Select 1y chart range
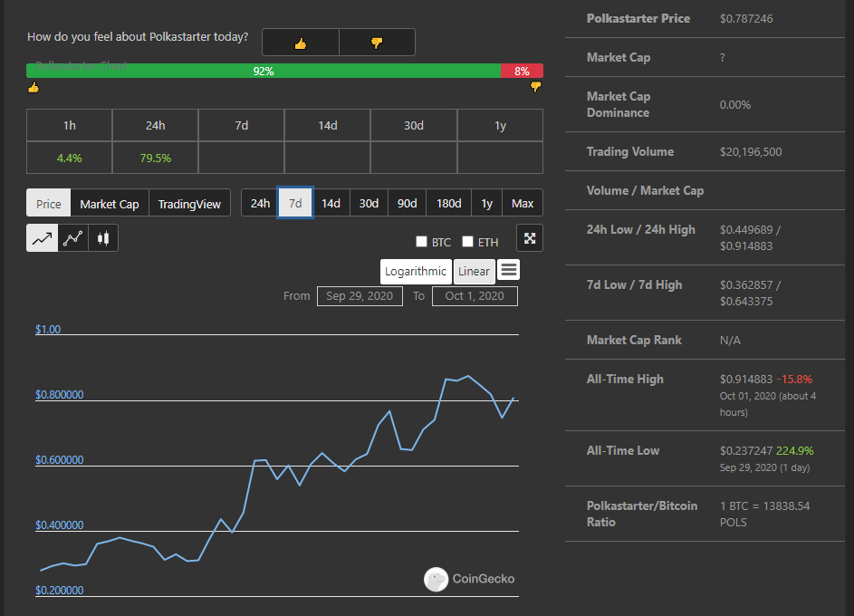The width and height of the screenshot is (854, 616). click(487, 203)
